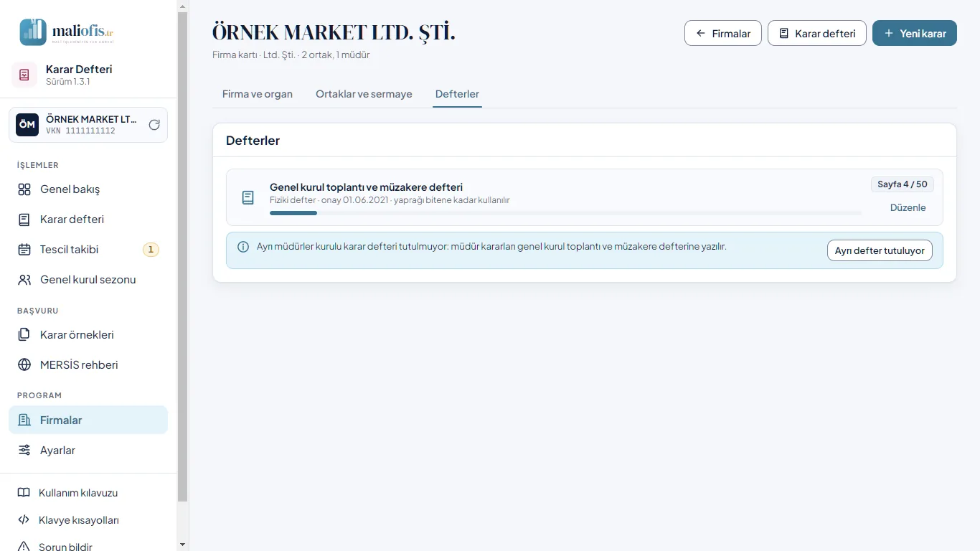Click the Kullanım kılavuzu open-book icon
The width and height of the screenshot is (980, 551).
(24, 493)
